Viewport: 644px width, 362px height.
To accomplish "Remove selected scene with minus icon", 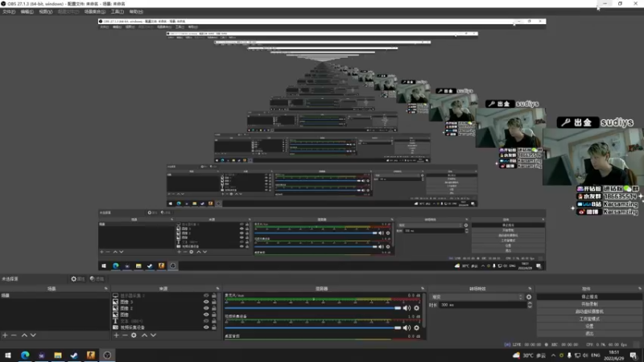I will [14, 335].
